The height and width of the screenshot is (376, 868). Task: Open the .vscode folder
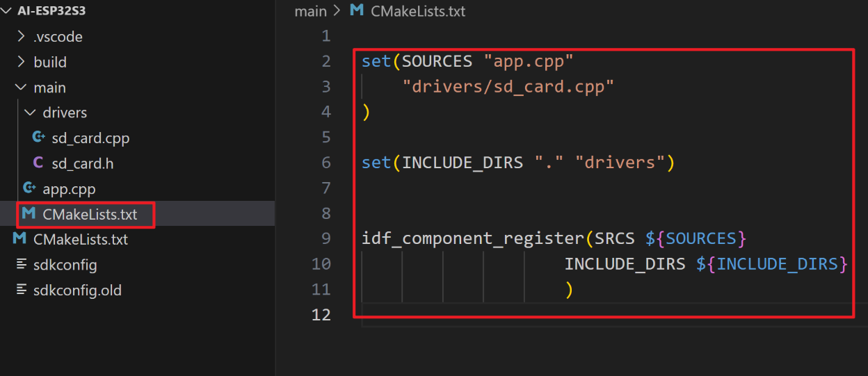tap(58, 37)
